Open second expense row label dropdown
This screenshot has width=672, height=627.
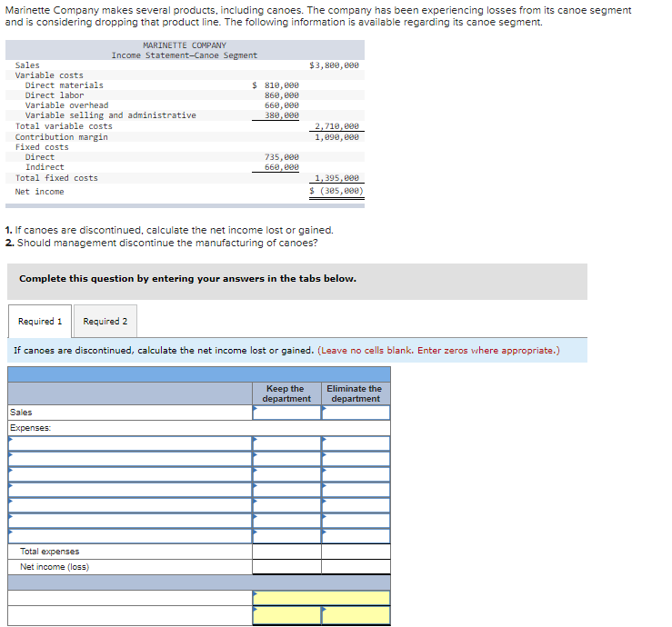point(130,459)
